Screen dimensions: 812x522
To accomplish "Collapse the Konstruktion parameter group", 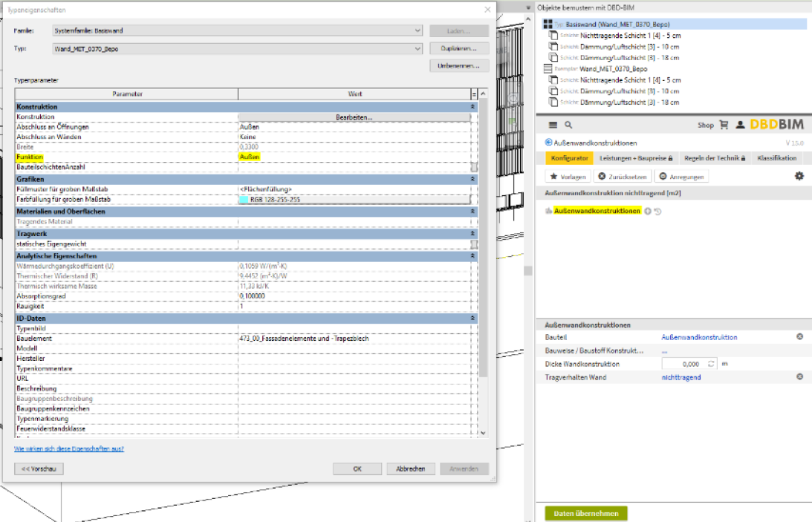I will tap(473, 107).
